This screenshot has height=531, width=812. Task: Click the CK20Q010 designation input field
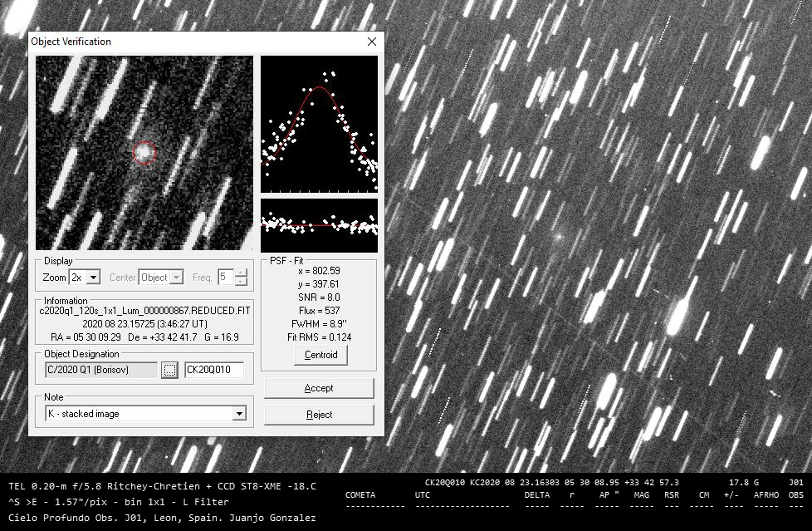click(x=214, y=370)
